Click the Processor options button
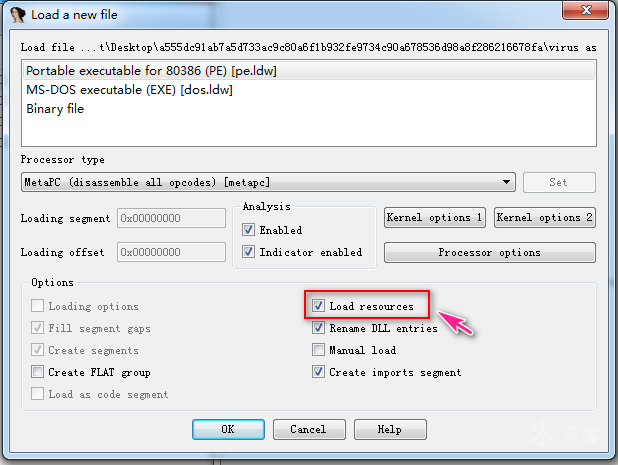Viewport: 618px width, 465px height. [489, 252]
